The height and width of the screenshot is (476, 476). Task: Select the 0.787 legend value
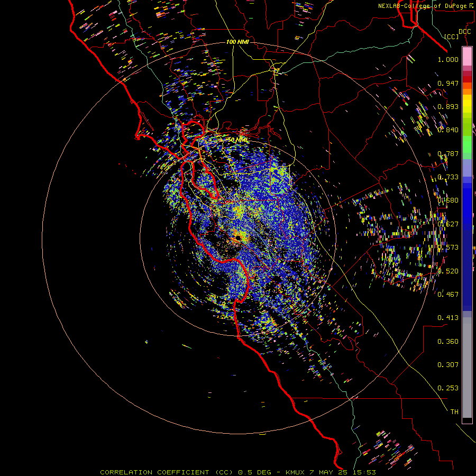[448, 153]
